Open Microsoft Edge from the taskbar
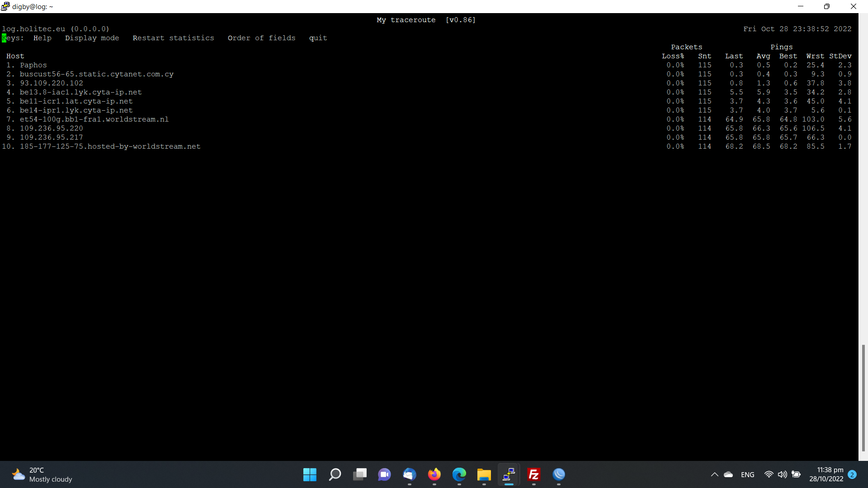The image size is (868, 488). pos(459,474)
